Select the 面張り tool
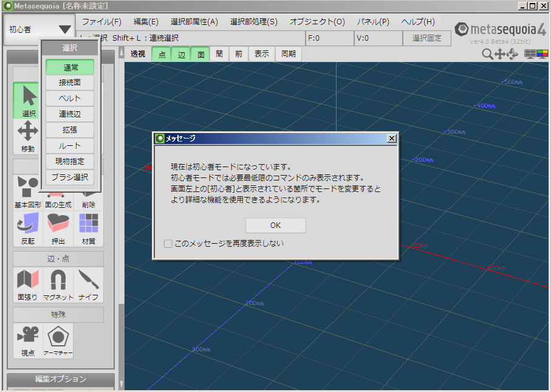 pyautogui.click(x=28, y=285)
